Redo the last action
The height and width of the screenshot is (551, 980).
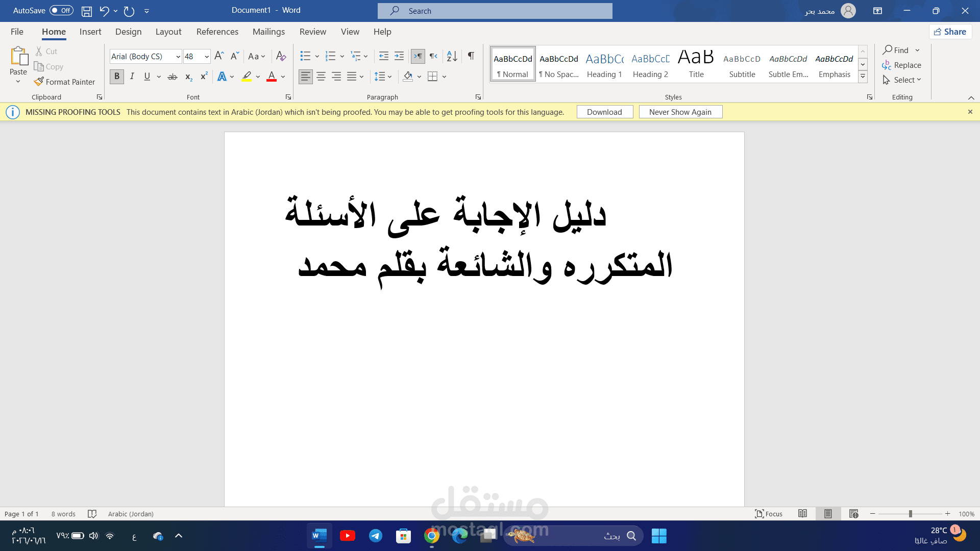pos(129,11)
